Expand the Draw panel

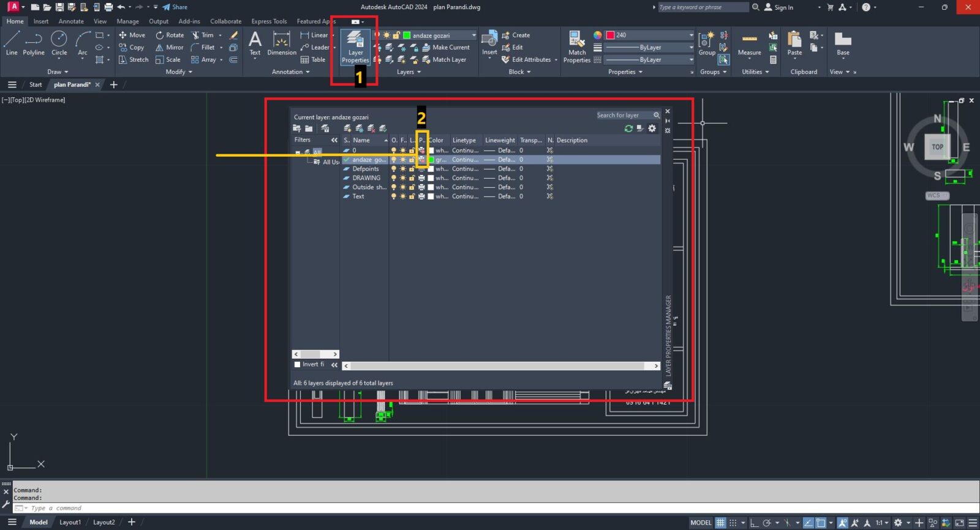click(58, 72)
